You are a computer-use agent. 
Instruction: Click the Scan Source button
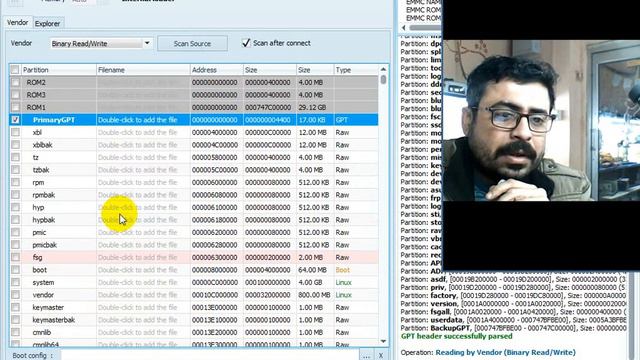(192, 43)
